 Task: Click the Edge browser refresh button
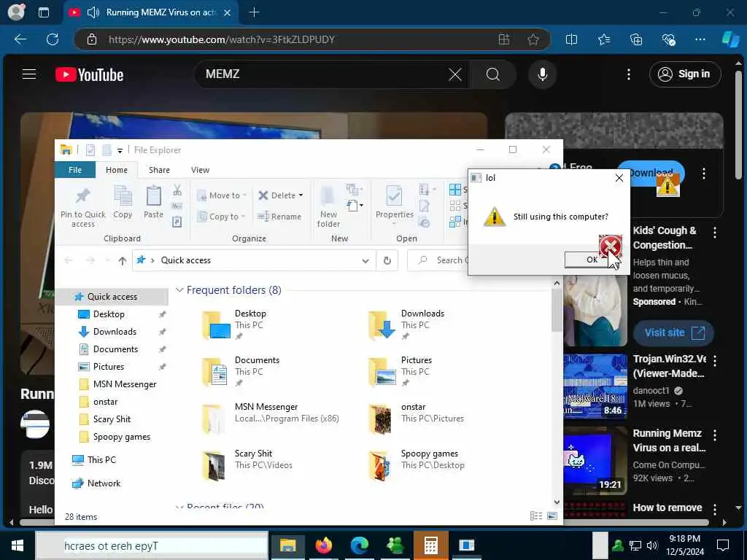click(x=53, y=39)
